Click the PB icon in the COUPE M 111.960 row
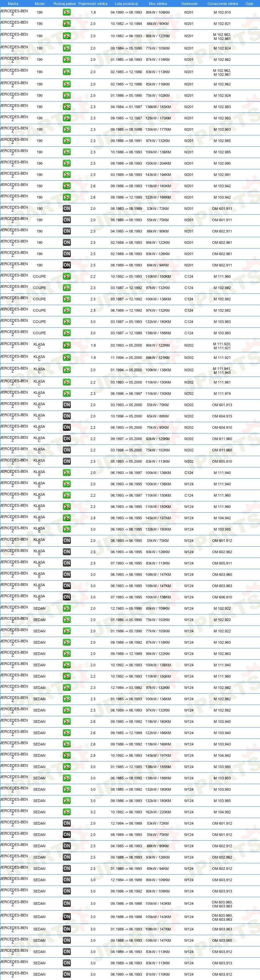The width and height of the screenshot is (260, 980). tap(66, 276)
